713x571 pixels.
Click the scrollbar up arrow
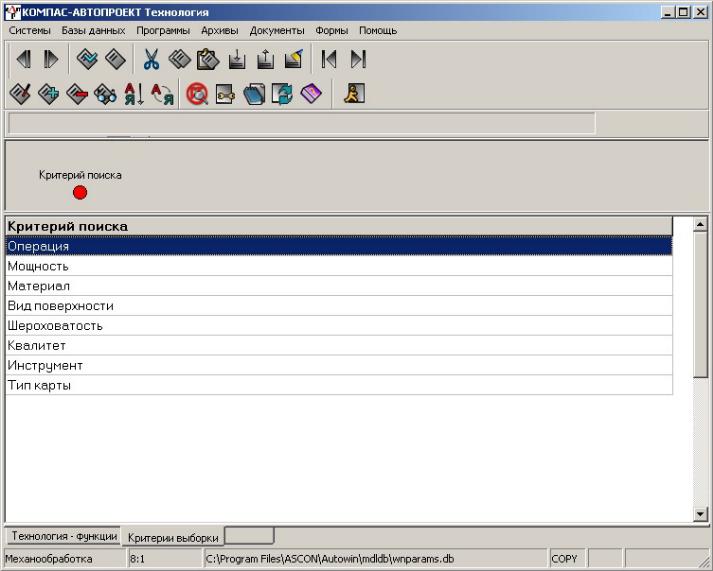(700, 224)
